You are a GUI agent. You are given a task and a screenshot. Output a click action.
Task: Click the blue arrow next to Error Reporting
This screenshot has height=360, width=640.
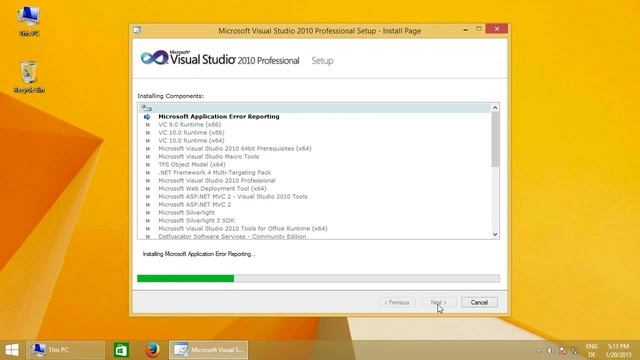[147, 117]
